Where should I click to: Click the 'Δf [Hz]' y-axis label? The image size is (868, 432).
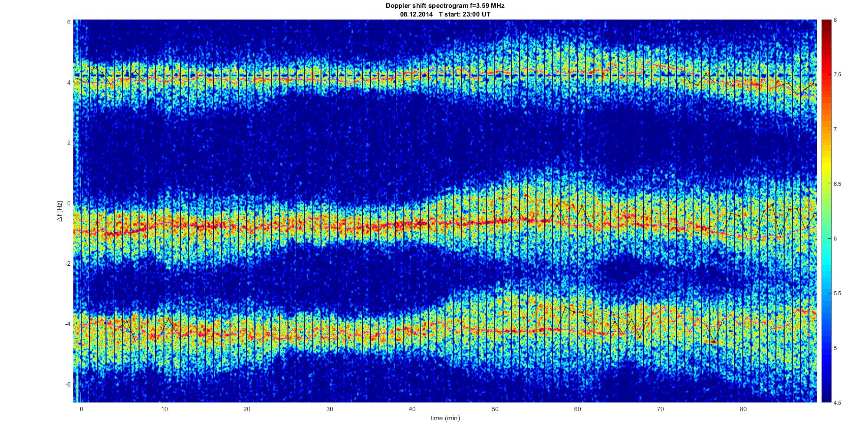coord(59,211)
